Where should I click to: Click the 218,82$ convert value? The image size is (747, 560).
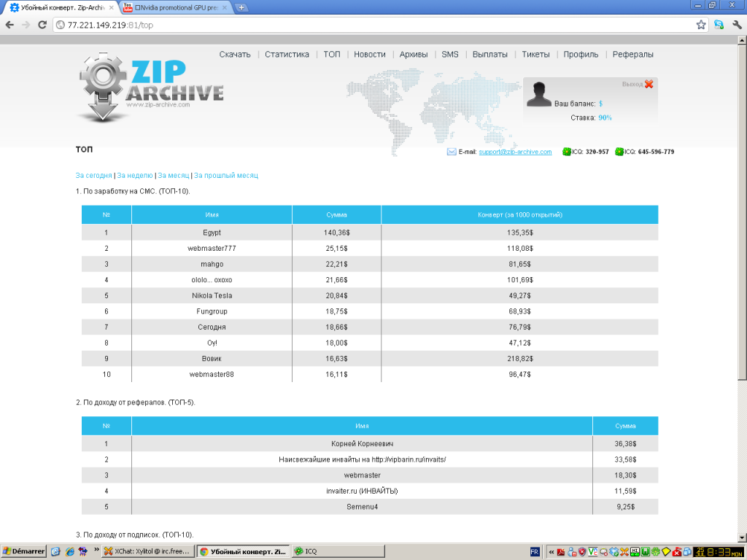(519, 359)
